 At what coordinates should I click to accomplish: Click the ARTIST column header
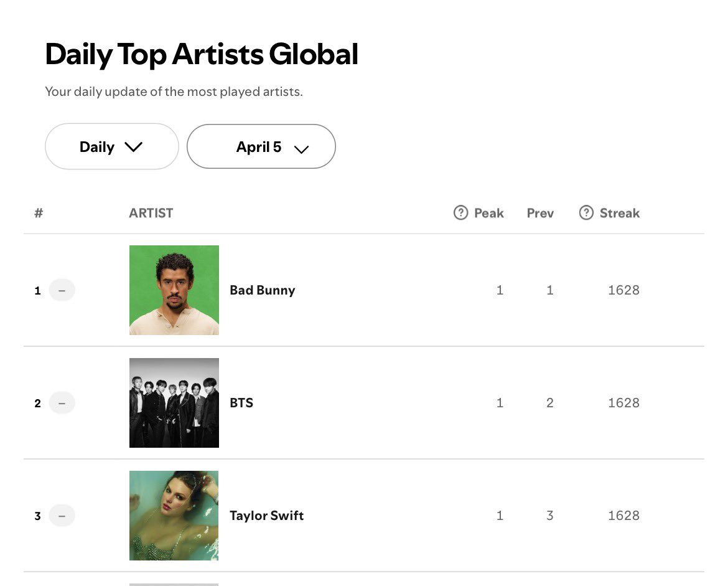[151, 213]
